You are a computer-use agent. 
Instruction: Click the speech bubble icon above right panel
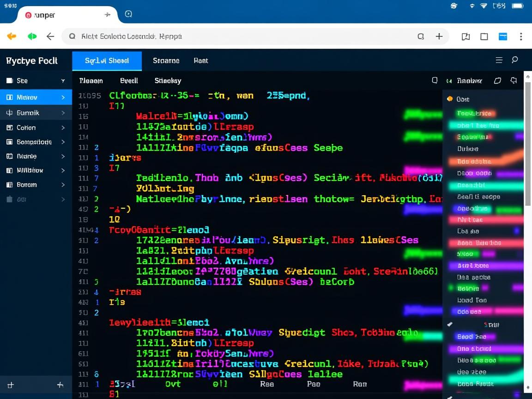point(514,80)
